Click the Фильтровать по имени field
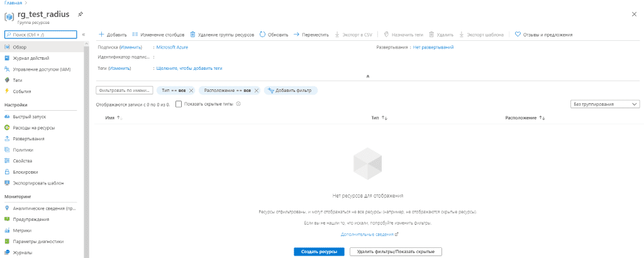This screenshot has width=644, height=258. click(x=124, y=91)
